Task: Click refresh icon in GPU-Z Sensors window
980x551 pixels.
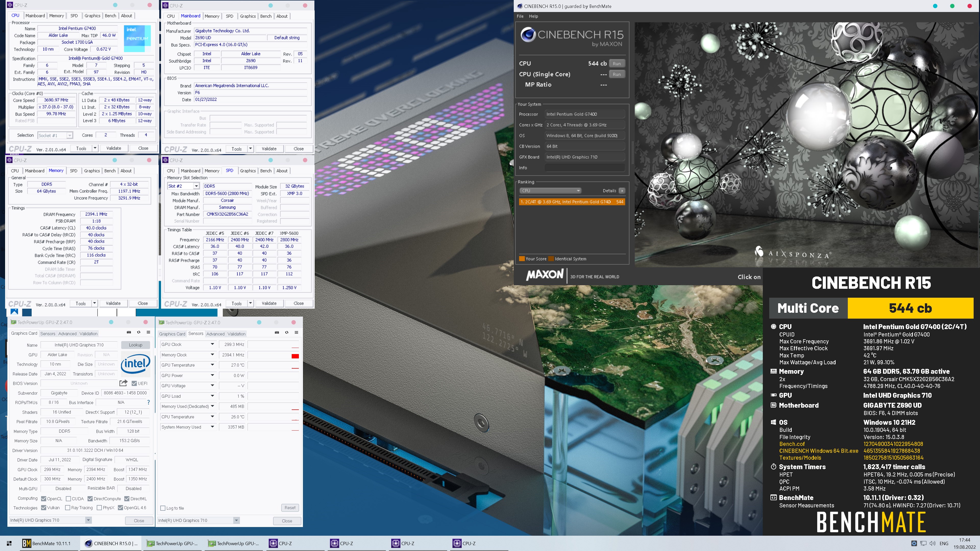Action: (x=287, y=332)
